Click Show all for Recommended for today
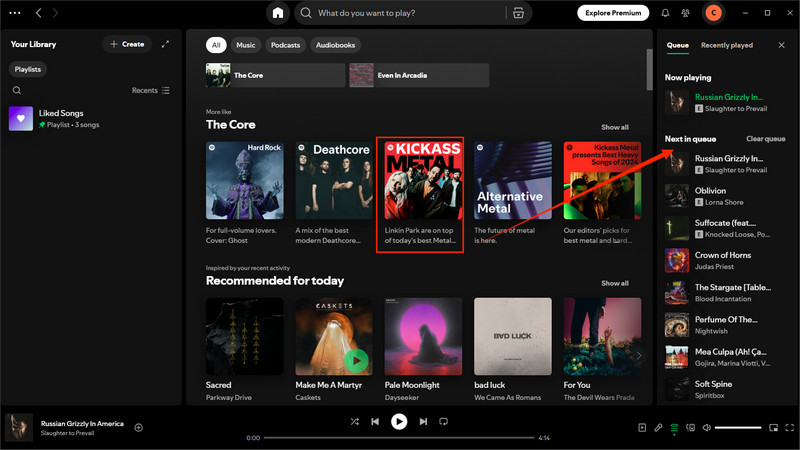800x450 pixels. 615,283
